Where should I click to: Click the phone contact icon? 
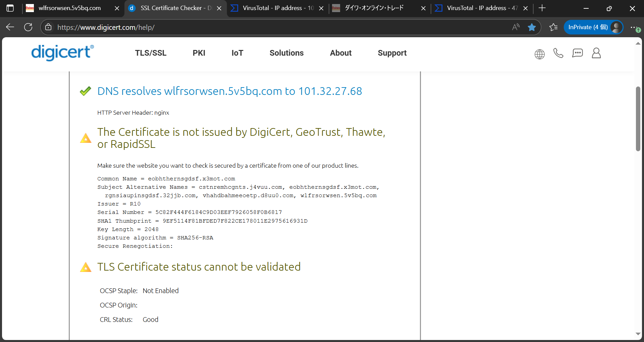pos(558,53)
